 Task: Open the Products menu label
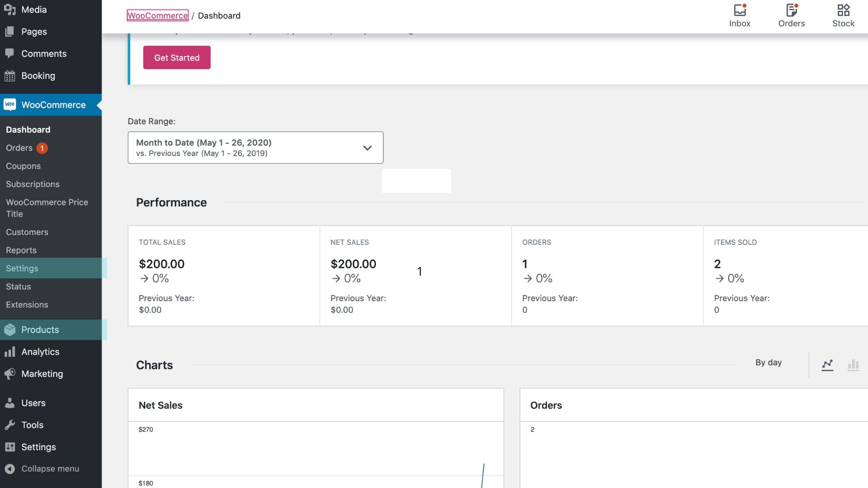[x=40, y=330]
